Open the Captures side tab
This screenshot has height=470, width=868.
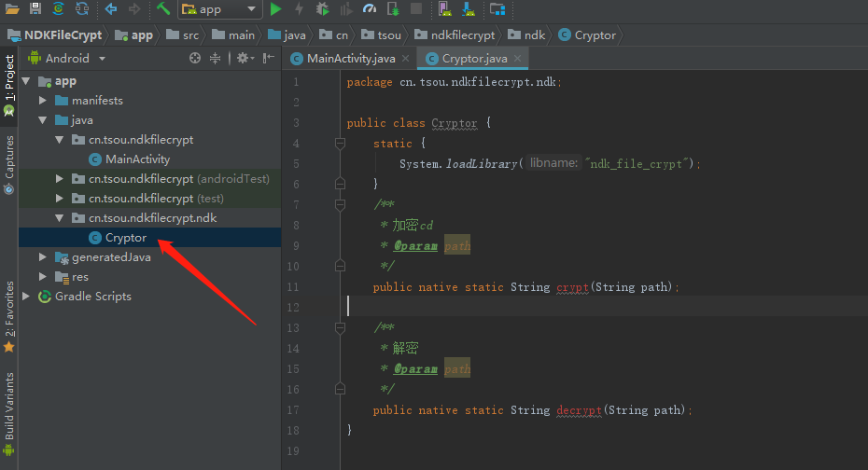8,164
